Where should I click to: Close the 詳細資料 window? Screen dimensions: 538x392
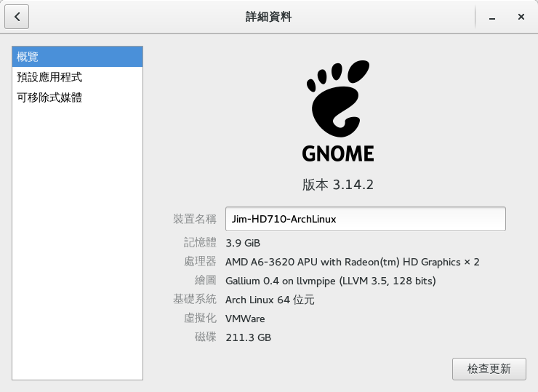pos(521,17)
